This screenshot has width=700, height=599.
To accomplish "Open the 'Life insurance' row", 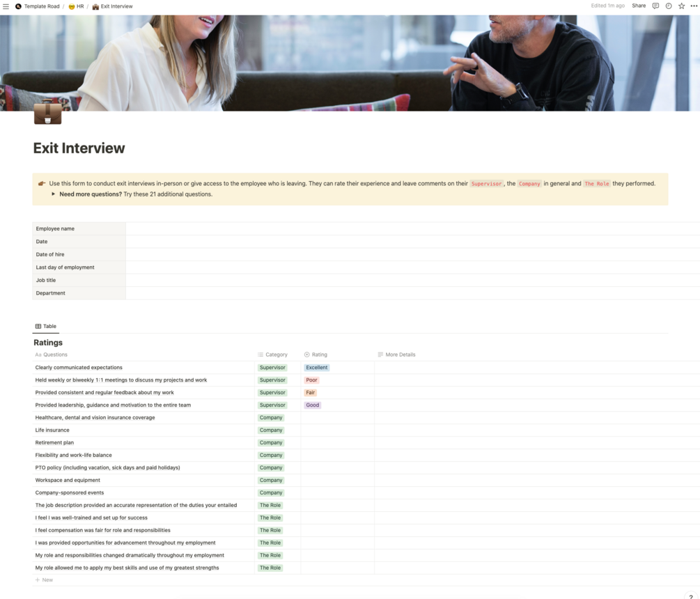I will tap(52, 430).
